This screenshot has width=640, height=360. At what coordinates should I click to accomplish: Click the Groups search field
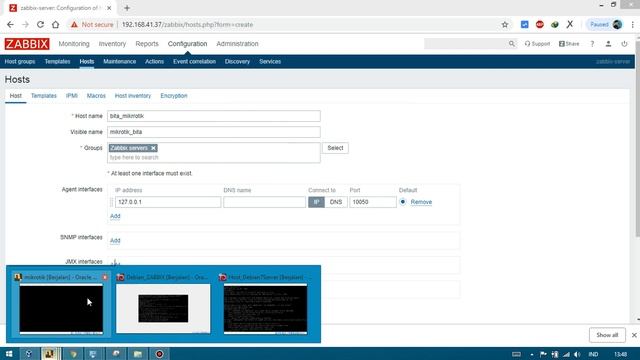click(x=213, y=158)
